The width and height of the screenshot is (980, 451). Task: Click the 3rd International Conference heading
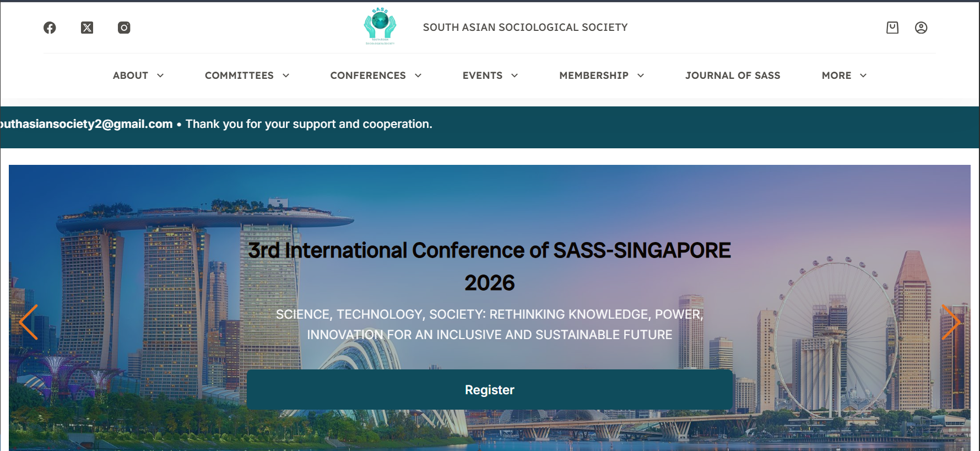pos(489,251)
